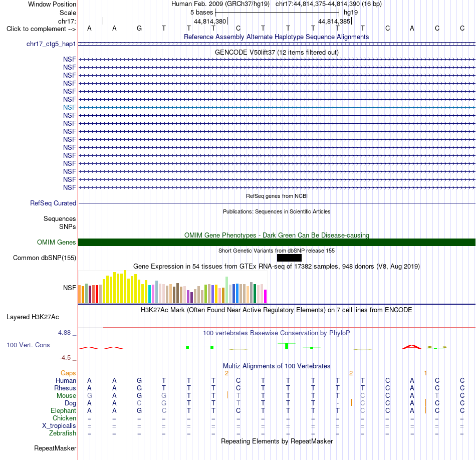Click the Reference Assembly Alternate Haplotype title
The image size is (476, 460).
point(277,37)
